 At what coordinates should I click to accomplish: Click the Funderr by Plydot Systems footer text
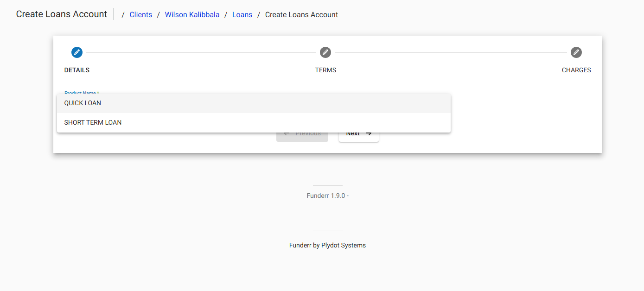pyautogui.click(x=327, y=245)
